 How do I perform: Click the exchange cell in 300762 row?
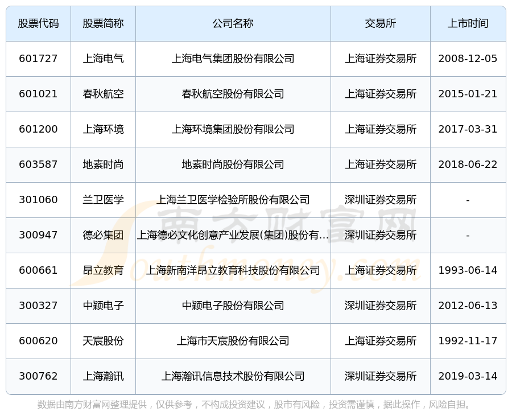[381, 376]
